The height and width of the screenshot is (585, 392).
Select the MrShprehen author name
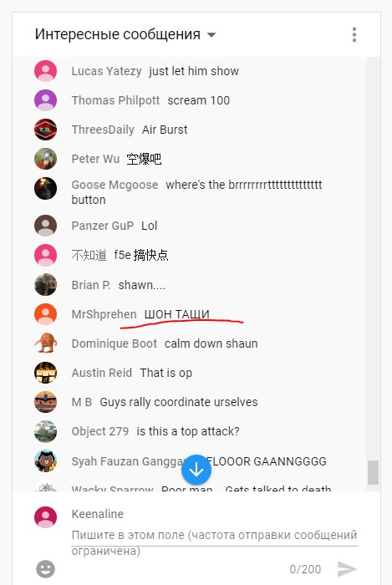click(x=104, y=314)
